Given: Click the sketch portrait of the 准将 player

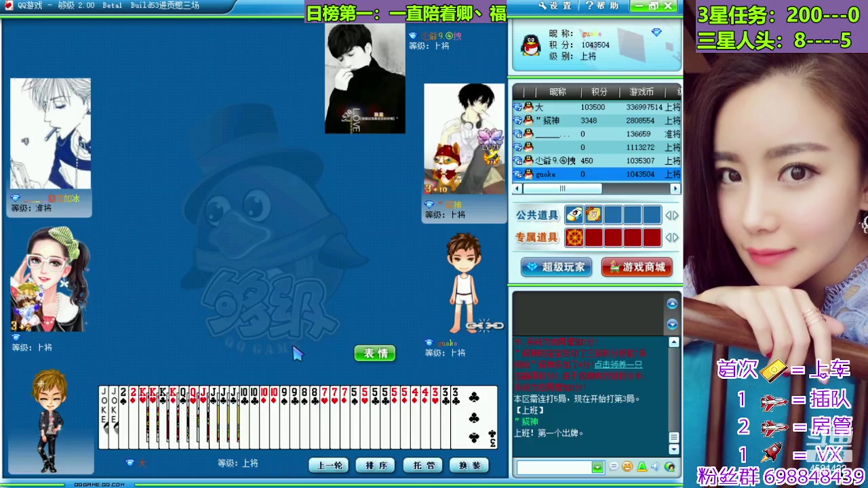Looking at the screenshot, I should (50, 134).
